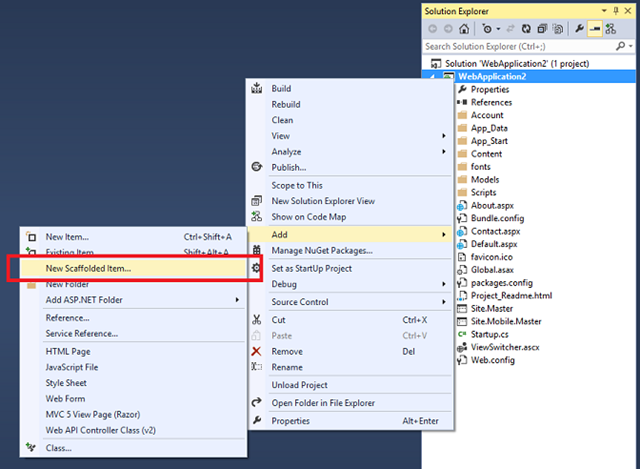Select New Scaffolded Item menu entry
Viewport: 640px width, 469px height.
133,269
